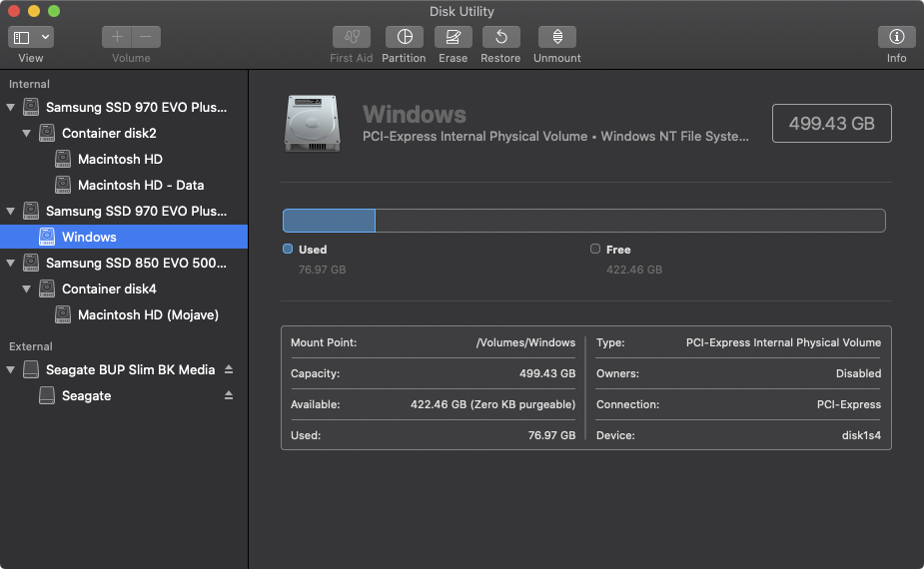Collapse the Samsung SSD 850 EVO disk

point(11,264)
